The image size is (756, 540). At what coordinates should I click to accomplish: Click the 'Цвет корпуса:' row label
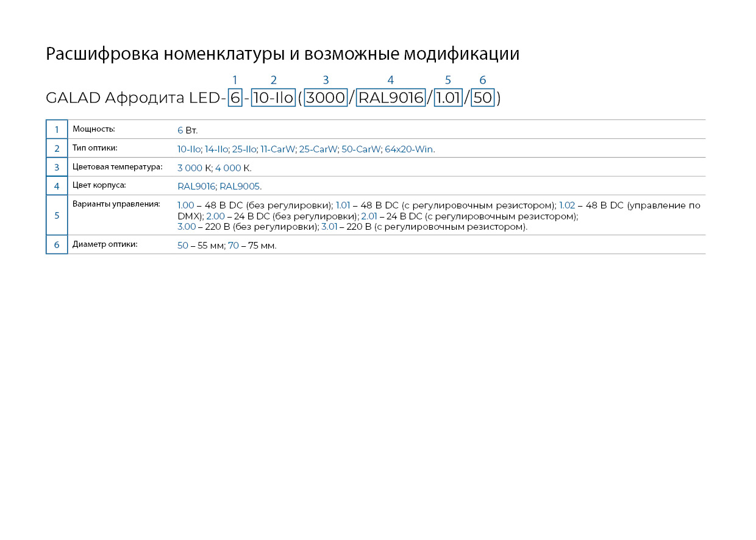tap(99, 185)
